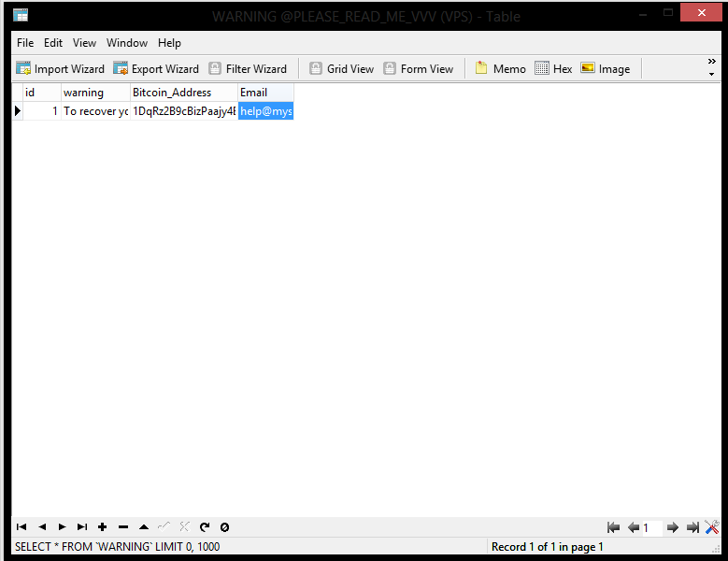This screenshot has width=728, height=561.
Task: Click the table window icon in title bar
Action: [21, 15]
